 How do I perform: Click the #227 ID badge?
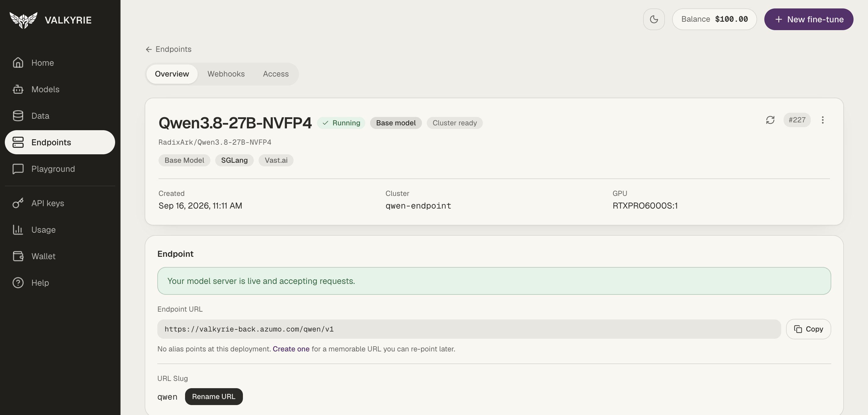click(797, 120)
